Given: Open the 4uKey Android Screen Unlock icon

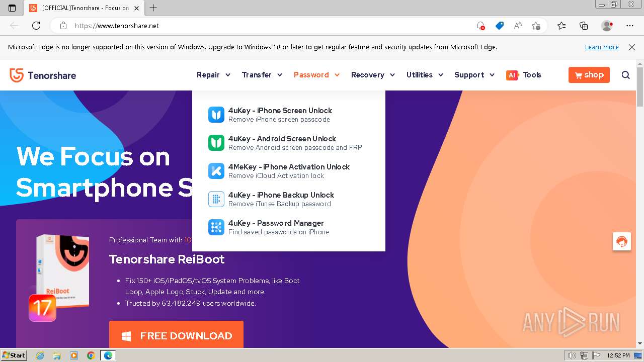Looking at the screenshot, I should point(216,143).
